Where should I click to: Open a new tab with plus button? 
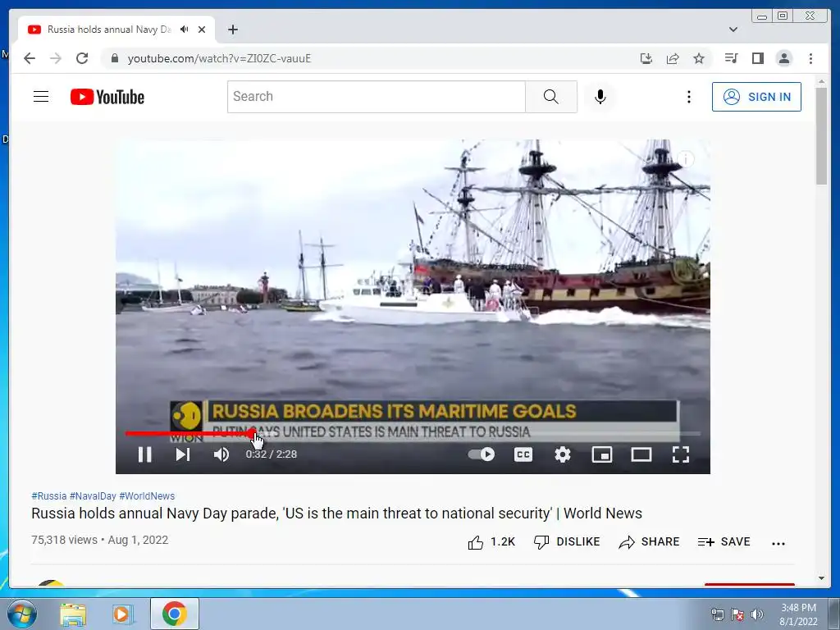click(232, 30)
